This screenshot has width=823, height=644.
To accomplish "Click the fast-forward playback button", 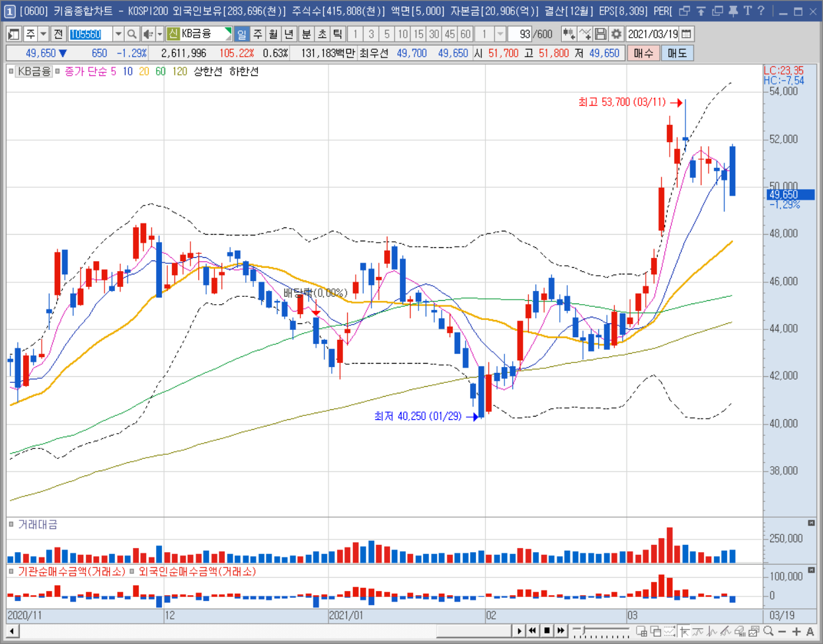I will [x=561, y=631].
